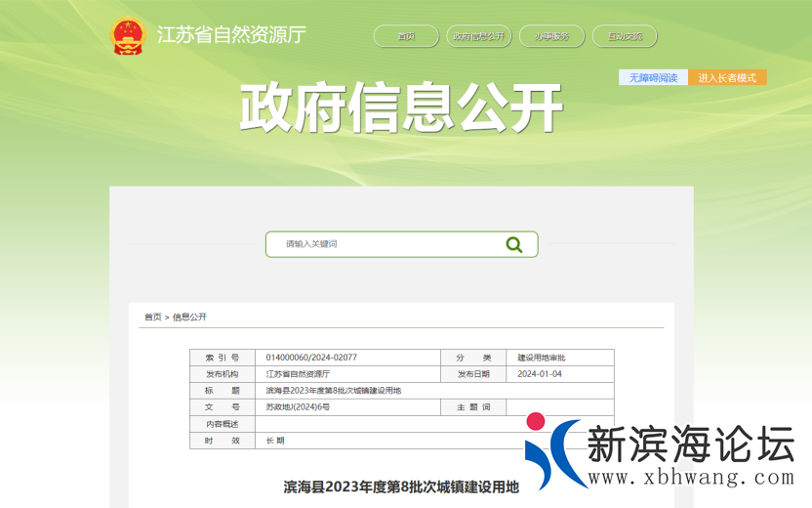
Task: Click the 信息公开 breadcrumb link
Action: tap(190, 317)
